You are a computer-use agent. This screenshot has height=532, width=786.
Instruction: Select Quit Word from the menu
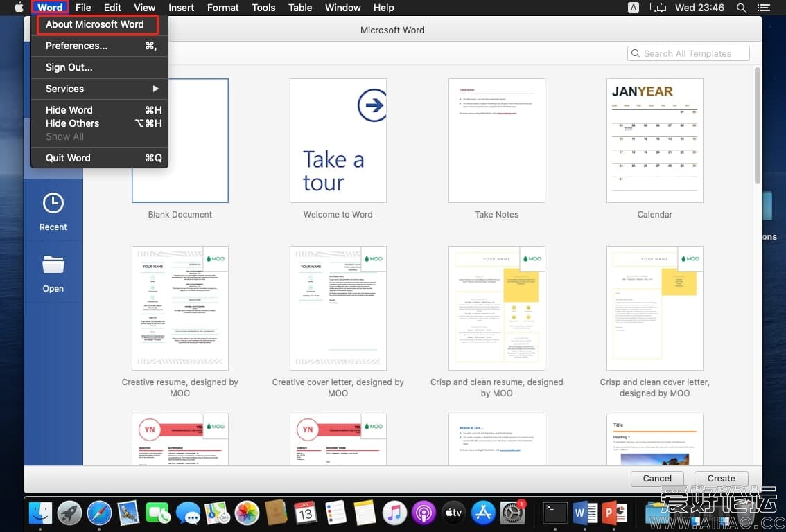click(68, 158)
